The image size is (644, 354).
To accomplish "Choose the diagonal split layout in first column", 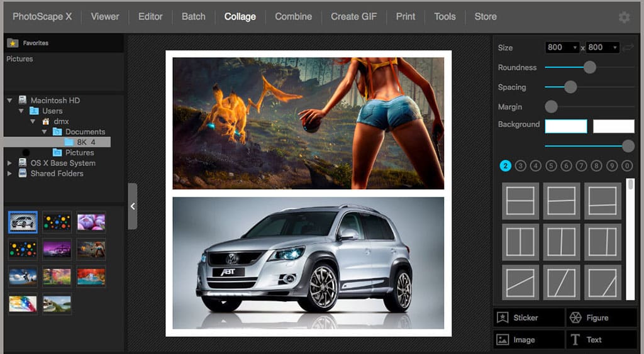I will (520, 283).
